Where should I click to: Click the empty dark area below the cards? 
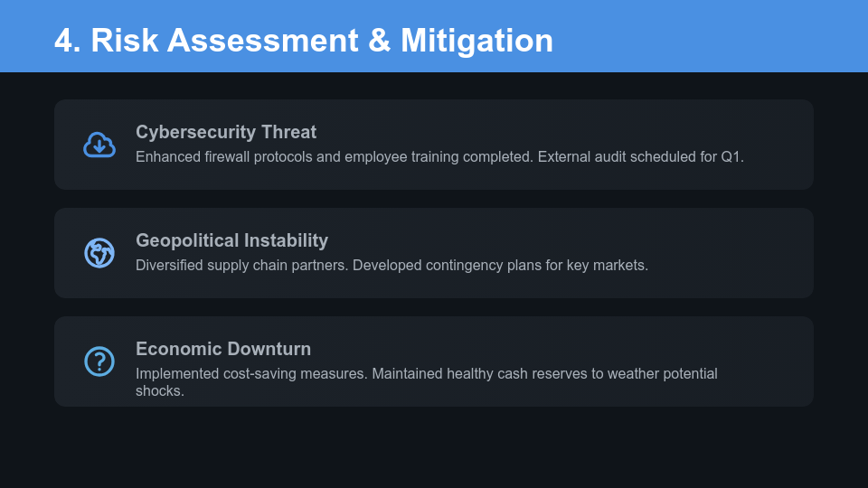pos(434,447)
